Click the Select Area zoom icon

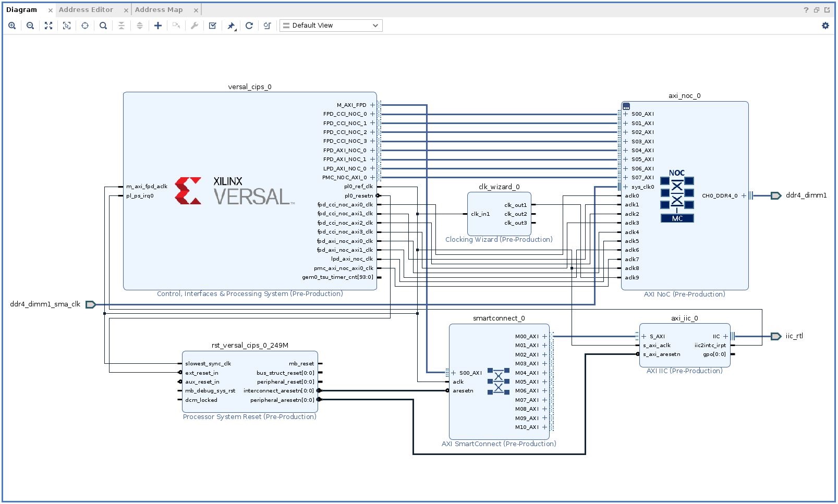click(x=67, y=26)
